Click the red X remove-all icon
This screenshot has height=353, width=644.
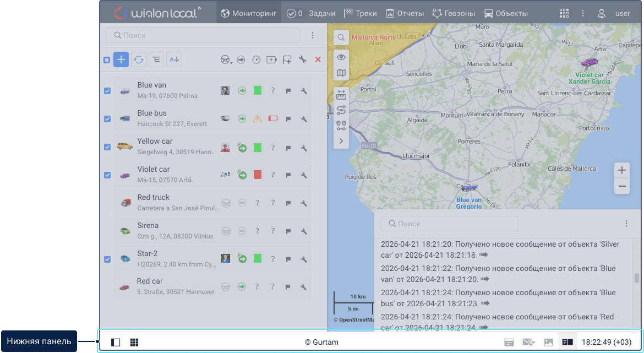[x=318, y=59]
